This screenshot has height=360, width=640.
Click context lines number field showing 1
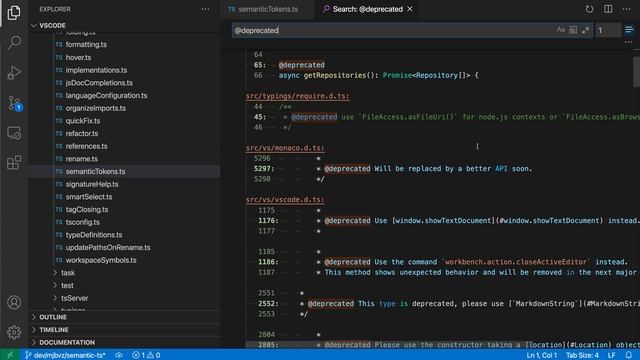click(x=608, y=30)
